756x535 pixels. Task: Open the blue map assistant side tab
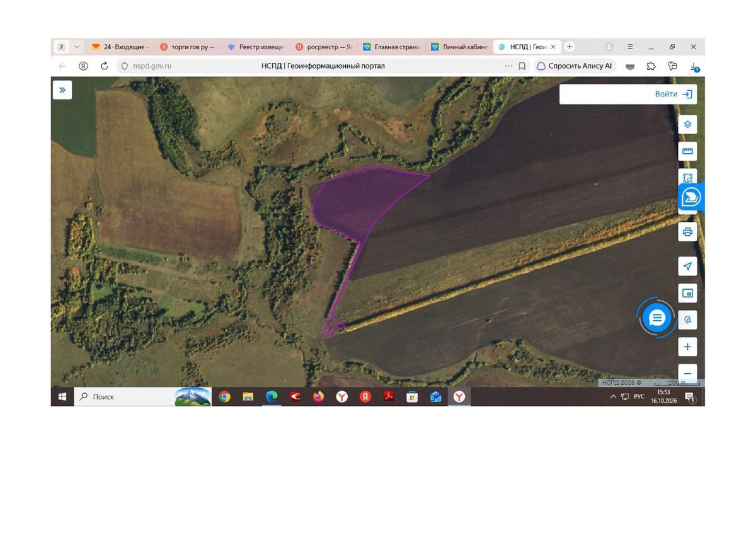pyautogui.click(x=691, y=198)
